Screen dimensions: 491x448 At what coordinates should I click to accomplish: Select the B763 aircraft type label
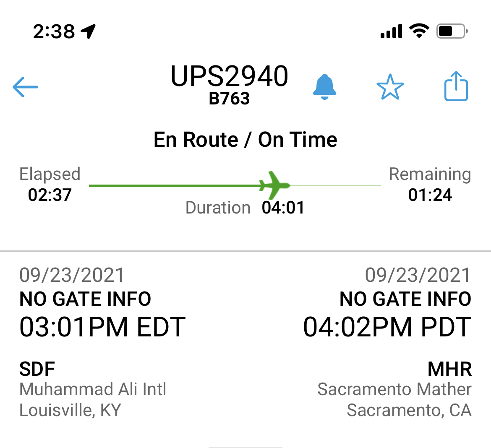click(229, 99)
